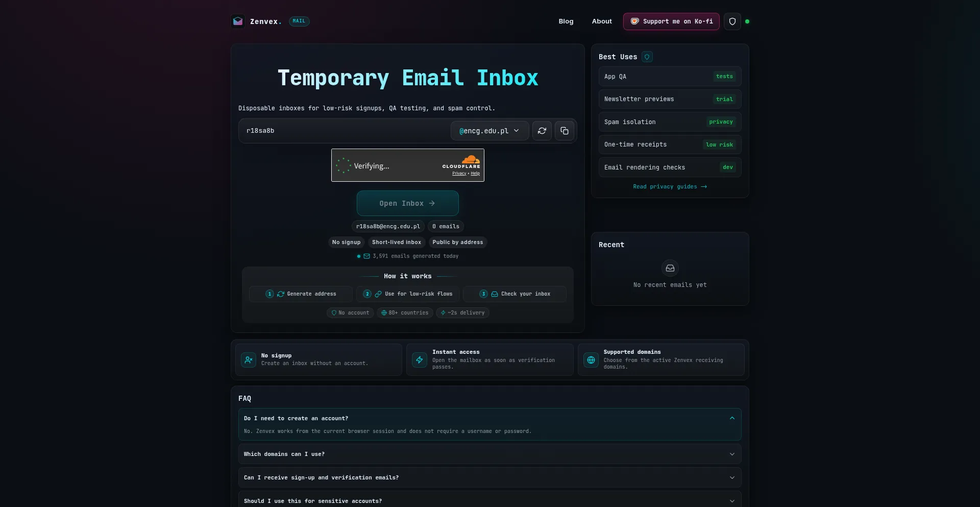This screenshot has height=507, width=980.
Task: Click the Public by address tag
Action: pos(458,242)
